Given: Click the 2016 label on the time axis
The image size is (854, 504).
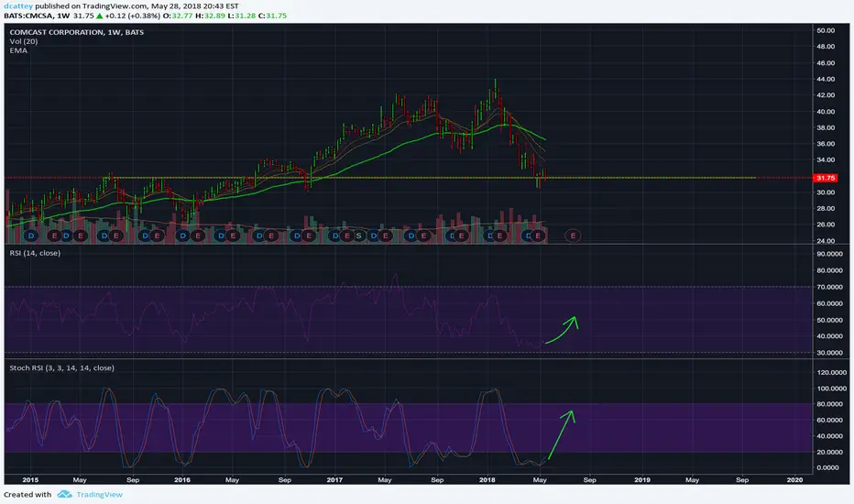Looking at the screenshot, I should click(x=182, y=480).
